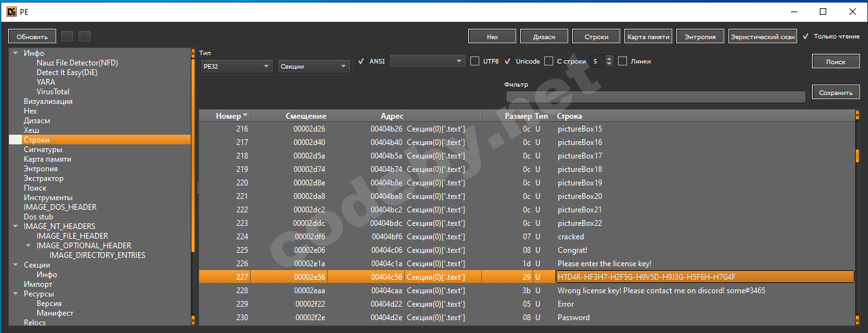Screen dimensions: 868x333
Task: Select Dos stub tree item
Action: pyautogui.click(x=39, y=217)
